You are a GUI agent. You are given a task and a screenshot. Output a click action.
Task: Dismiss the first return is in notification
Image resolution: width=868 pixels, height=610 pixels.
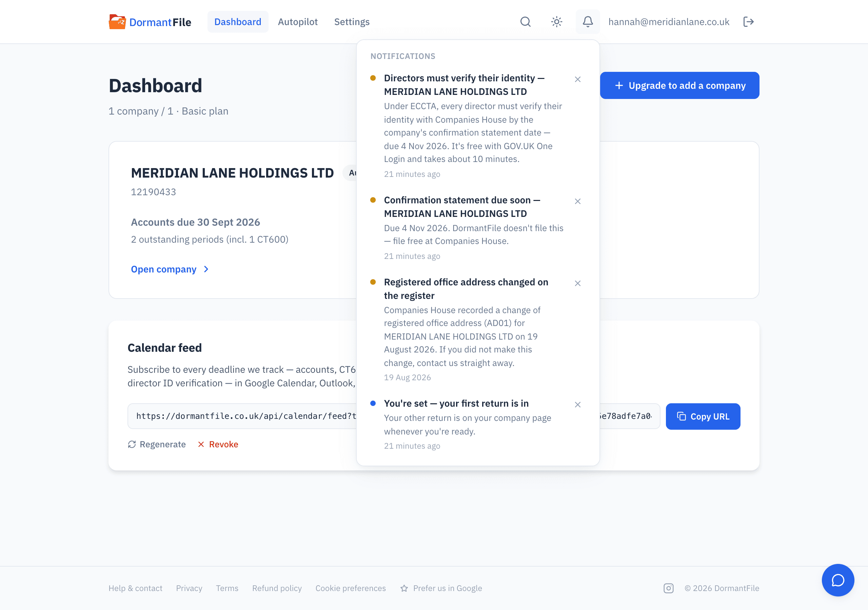tap(578, 405)
